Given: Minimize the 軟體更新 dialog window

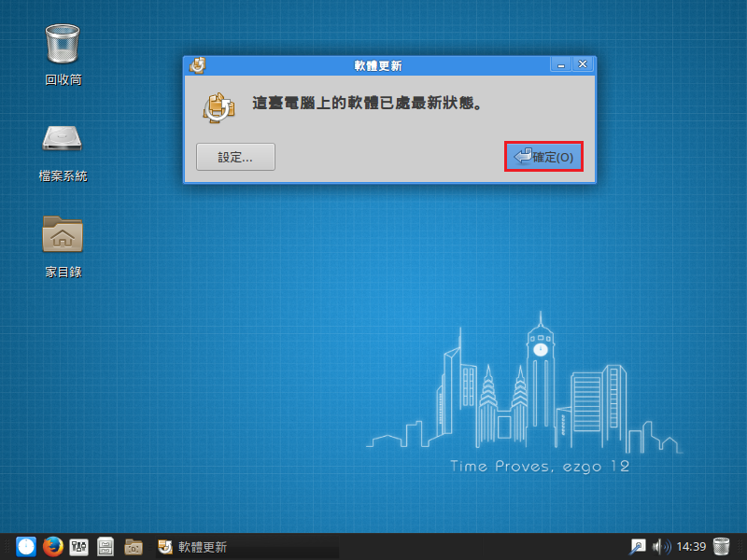Looking at the screenshot, I should (x=561, y=64).
